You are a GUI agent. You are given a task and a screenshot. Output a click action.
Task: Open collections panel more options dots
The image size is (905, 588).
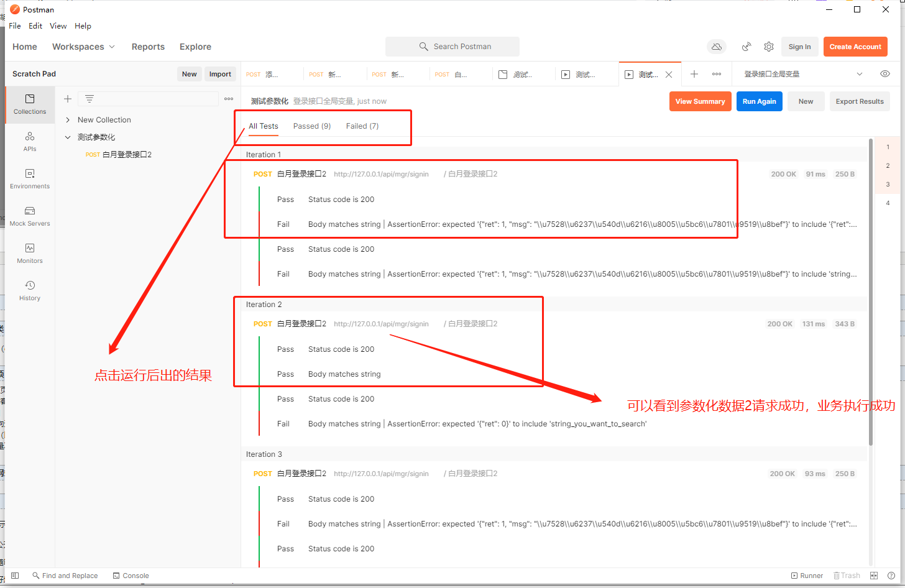point(229,99)
